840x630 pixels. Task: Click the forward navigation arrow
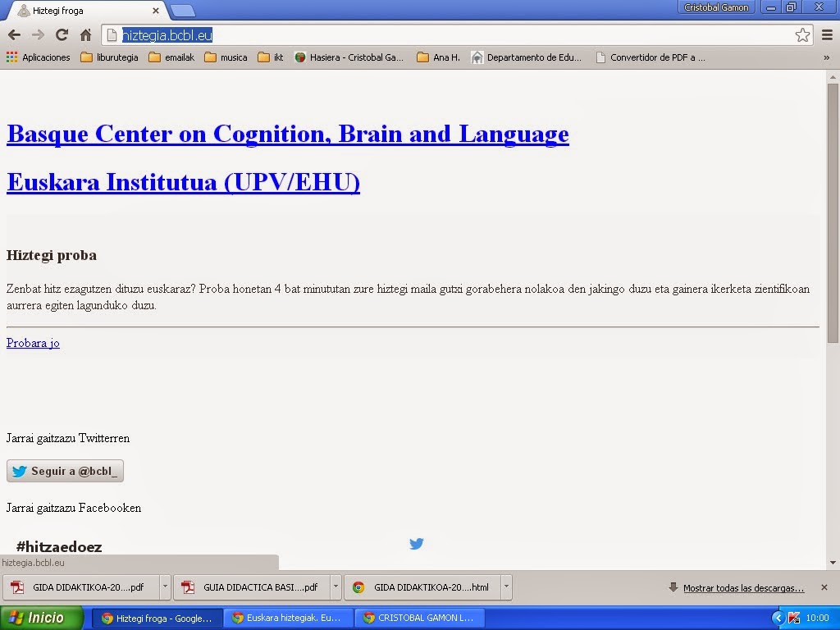[38, 35]
